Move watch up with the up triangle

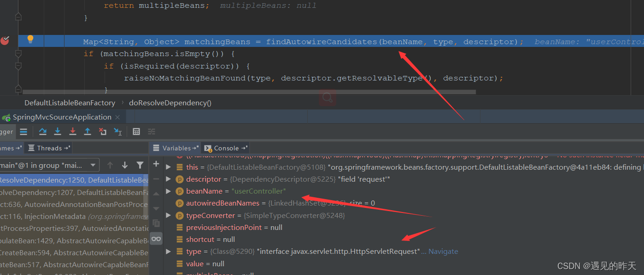[x=156, y=194]
